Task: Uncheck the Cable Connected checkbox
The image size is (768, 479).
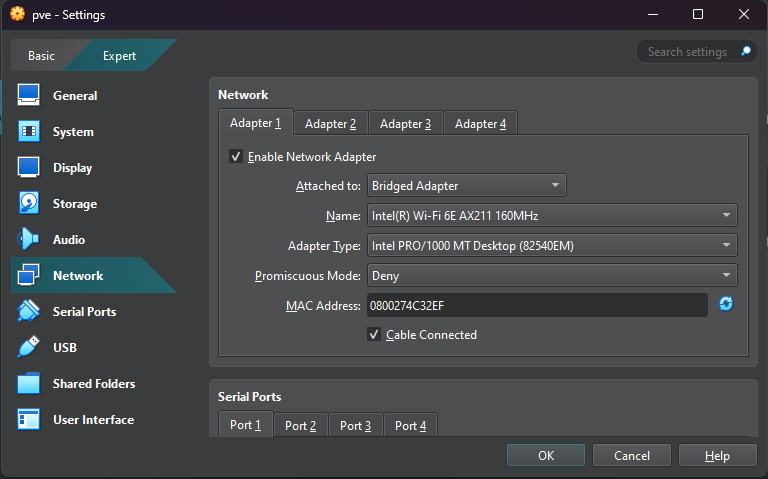Action: tap(374, 335)
